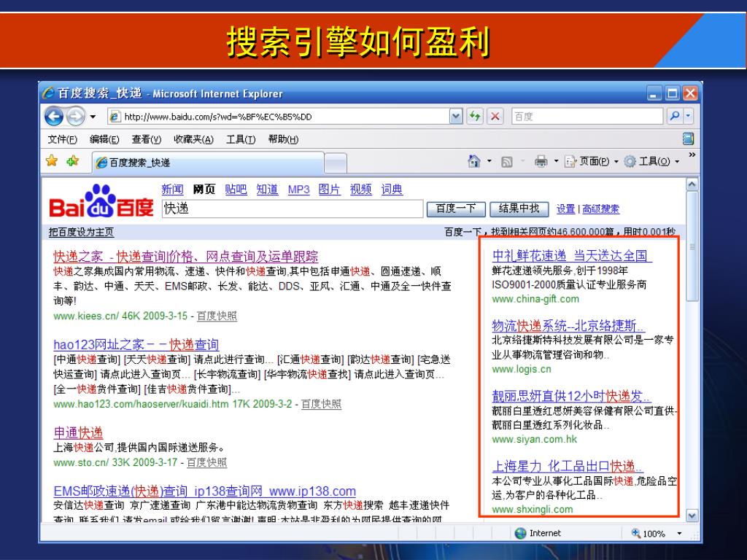Viewport: 747px width, 560px height.
Task: Open the 编辑(E) menu
Action: coord(104,139)
